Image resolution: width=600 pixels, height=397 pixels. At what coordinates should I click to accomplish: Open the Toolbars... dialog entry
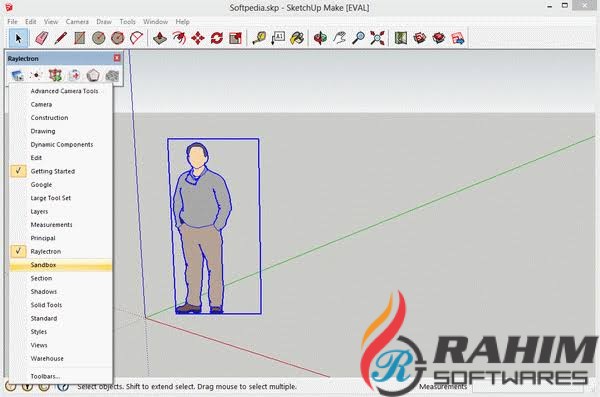tap(60, 376)
